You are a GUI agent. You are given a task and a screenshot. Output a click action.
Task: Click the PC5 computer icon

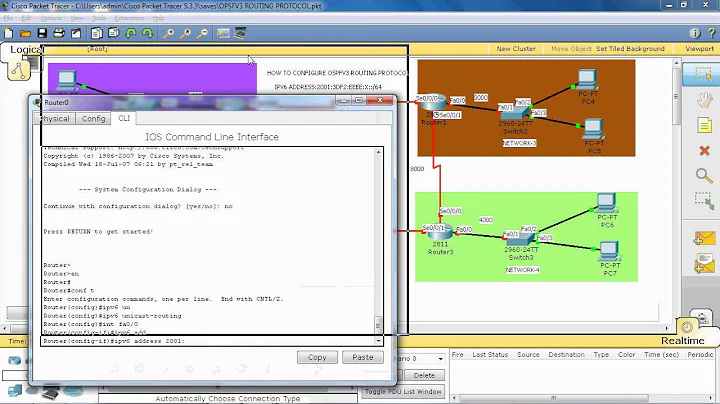594,129
